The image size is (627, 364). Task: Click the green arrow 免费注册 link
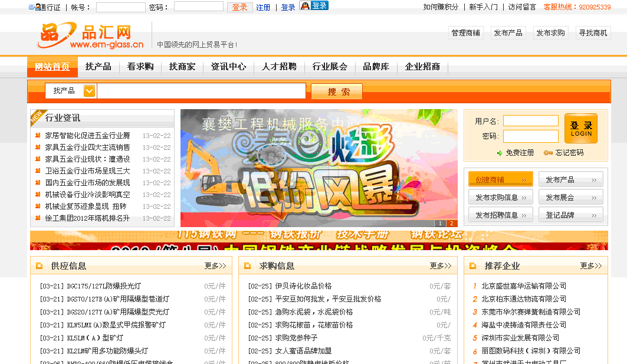515,153
